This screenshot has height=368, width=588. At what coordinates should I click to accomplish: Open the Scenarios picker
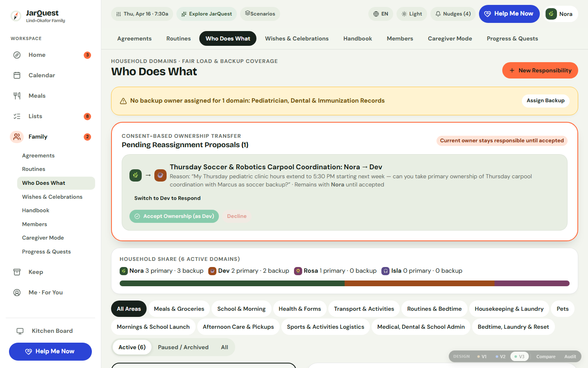(x=260, y=14)
